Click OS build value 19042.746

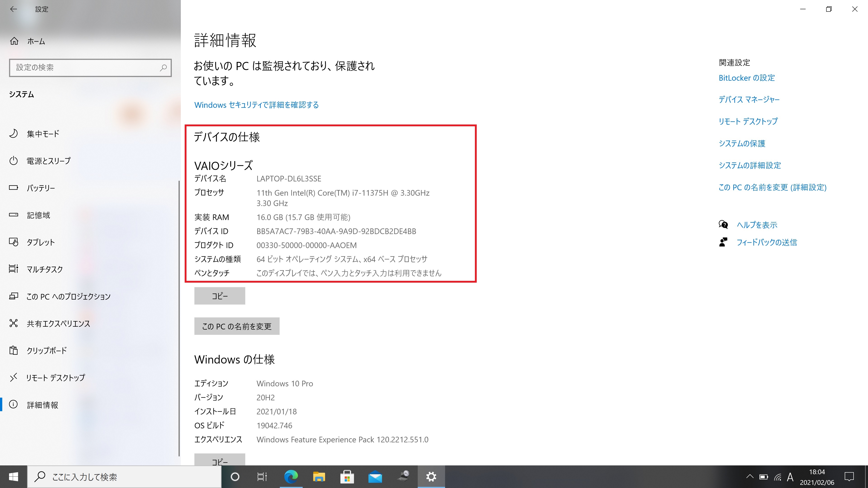tap(274, 426)
